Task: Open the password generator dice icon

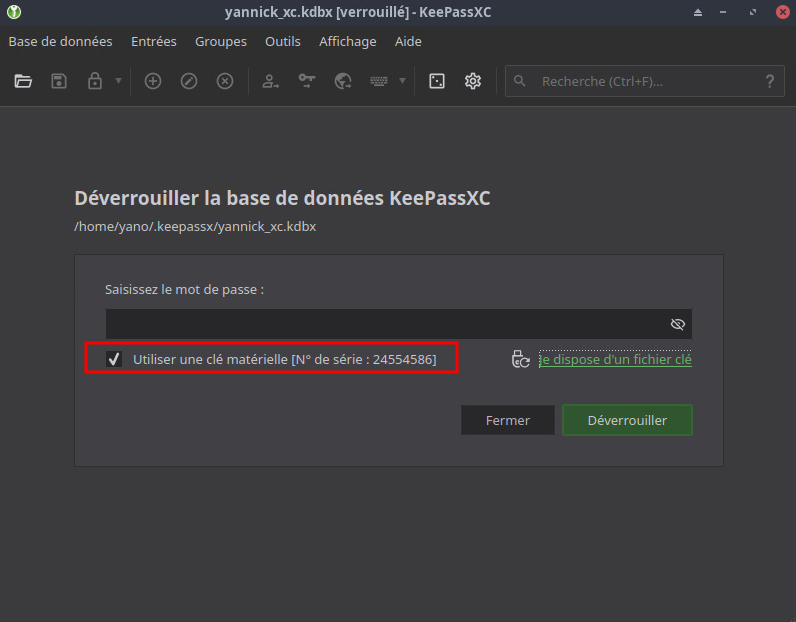Action: click(437, 81)
